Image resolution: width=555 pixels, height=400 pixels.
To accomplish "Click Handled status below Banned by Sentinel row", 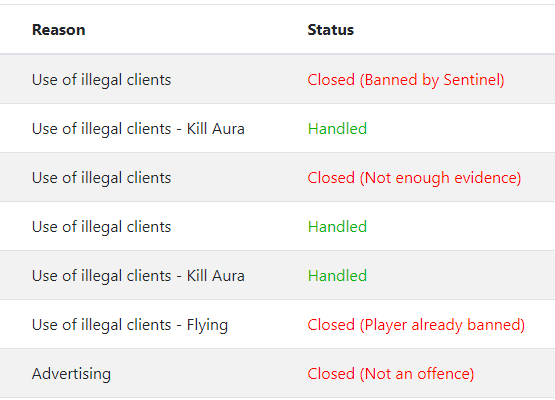I will (x=337, y=128).
